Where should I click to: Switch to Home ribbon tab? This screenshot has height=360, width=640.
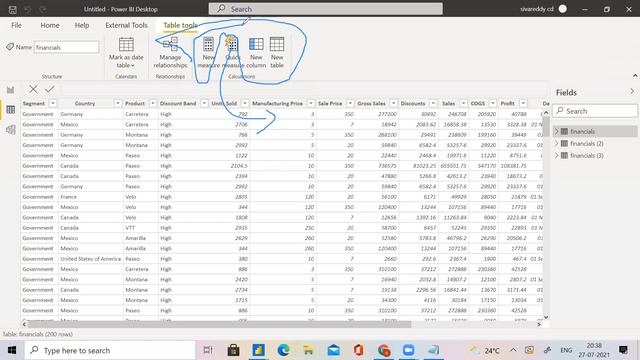point(50,25)
